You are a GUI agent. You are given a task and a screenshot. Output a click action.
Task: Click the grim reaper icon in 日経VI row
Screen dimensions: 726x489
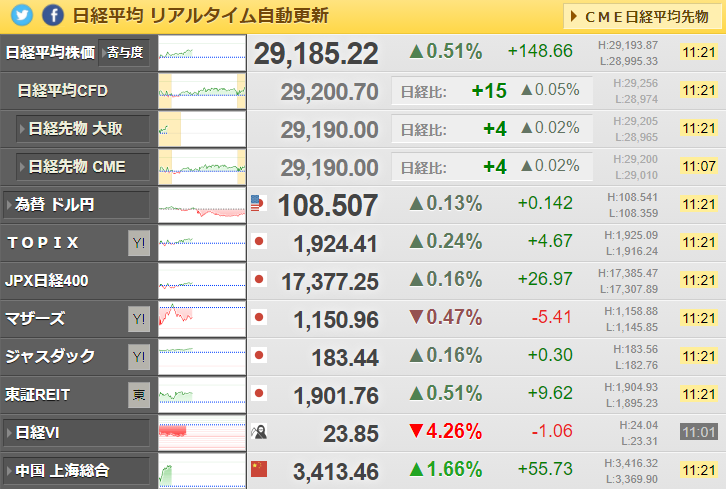[x=258, y=431]
